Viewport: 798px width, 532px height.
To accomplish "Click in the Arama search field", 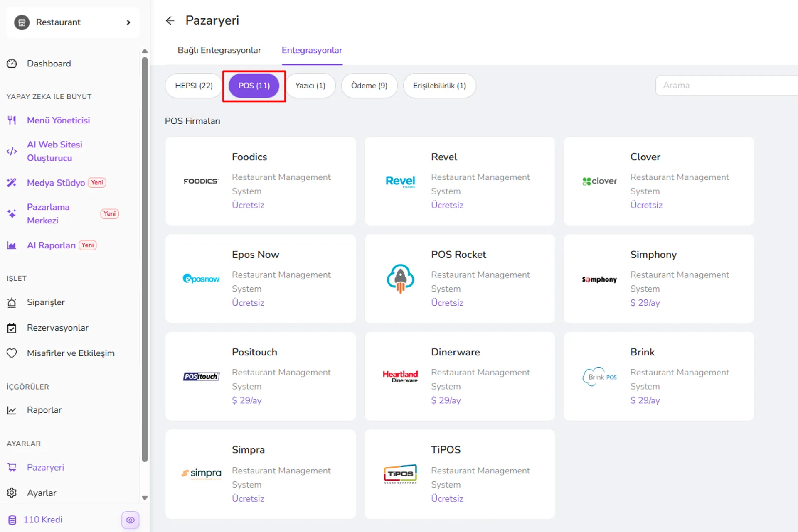I will 727,86.
